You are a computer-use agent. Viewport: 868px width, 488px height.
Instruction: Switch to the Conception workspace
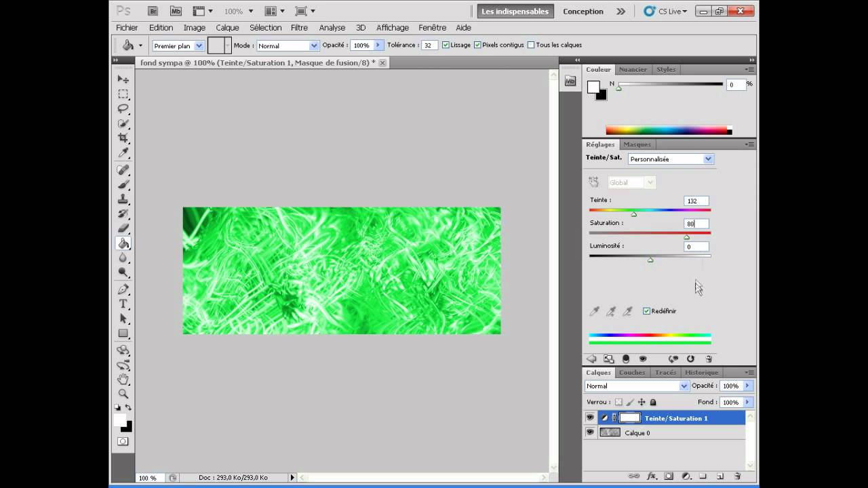pos(583,12)
